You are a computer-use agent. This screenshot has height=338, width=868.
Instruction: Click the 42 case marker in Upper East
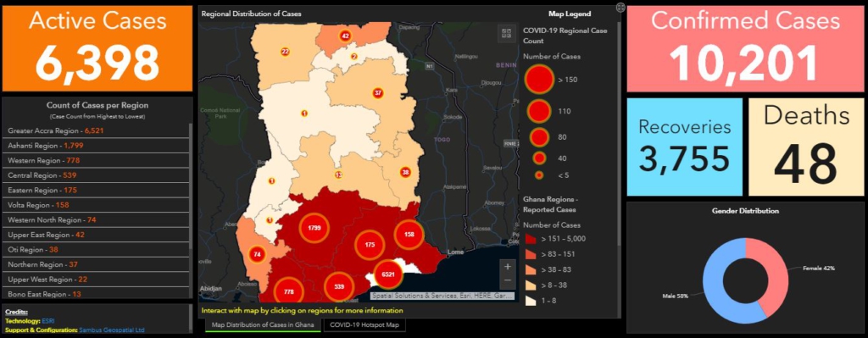click(x=346, y=36)
